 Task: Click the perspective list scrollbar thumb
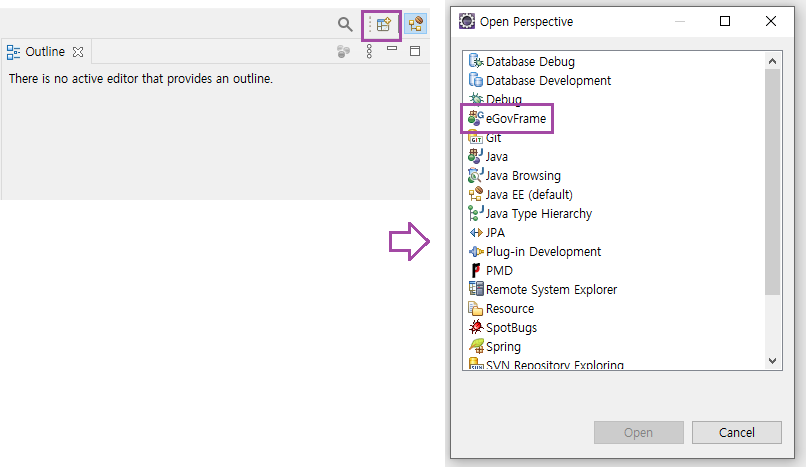coord(772,182)
